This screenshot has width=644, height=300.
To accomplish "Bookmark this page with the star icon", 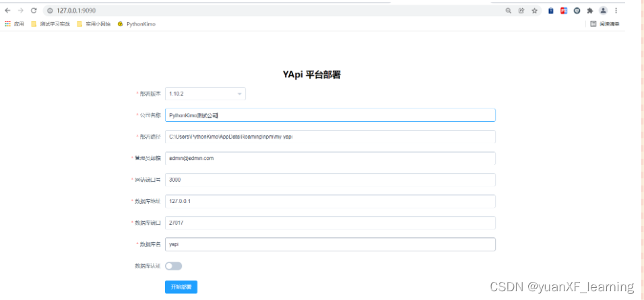I will tap(534, 11).
